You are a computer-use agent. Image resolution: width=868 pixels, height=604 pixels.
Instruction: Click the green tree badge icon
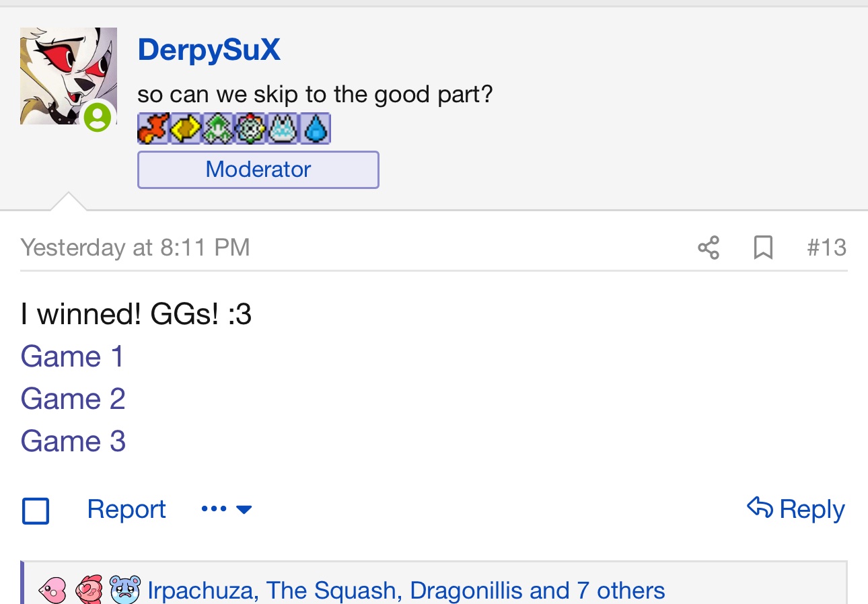point(218,128)
